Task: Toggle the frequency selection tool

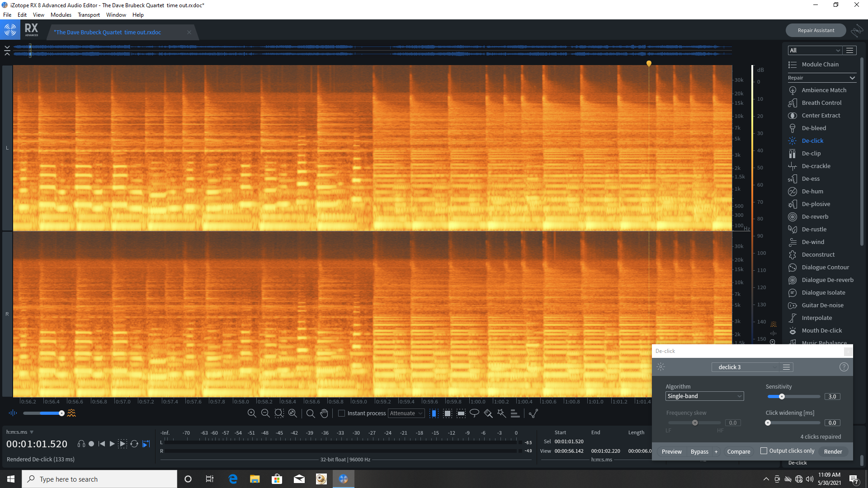Action: (x=461, y=413)
